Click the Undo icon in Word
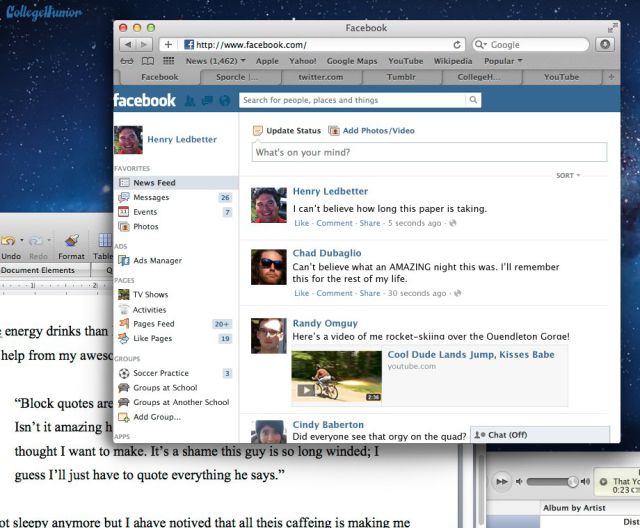Screen dimensions: 640x528 coord(8,241)
